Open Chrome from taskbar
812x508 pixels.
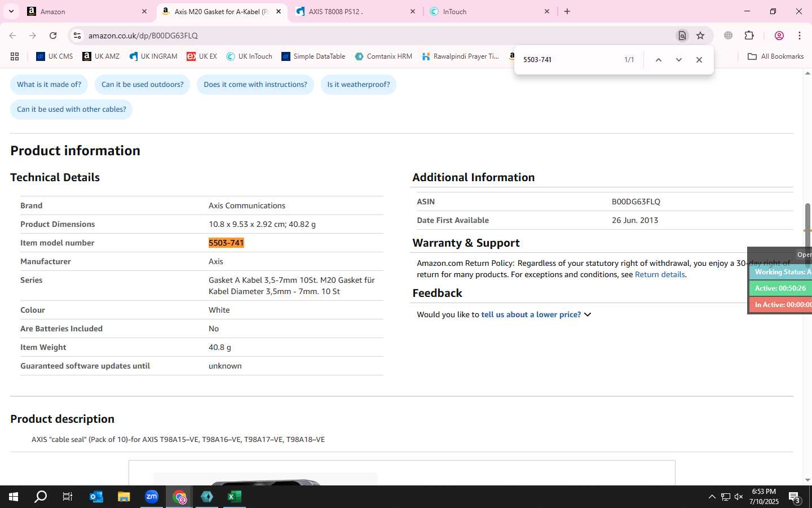(179, 497)
